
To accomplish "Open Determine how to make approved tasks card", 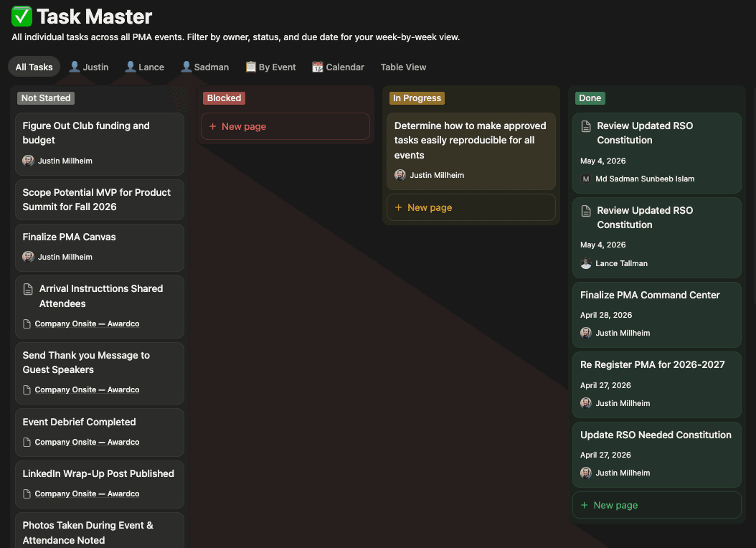I will click(471, 151).
